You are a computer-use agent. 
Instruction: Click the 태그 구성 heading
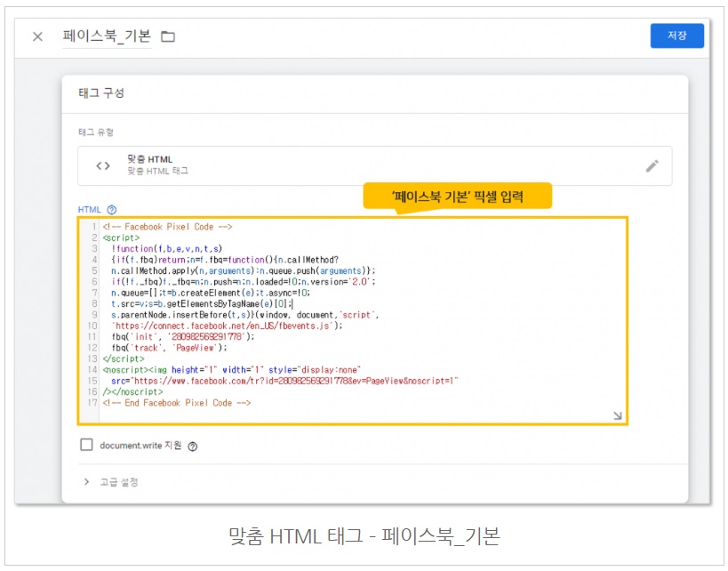101,92
